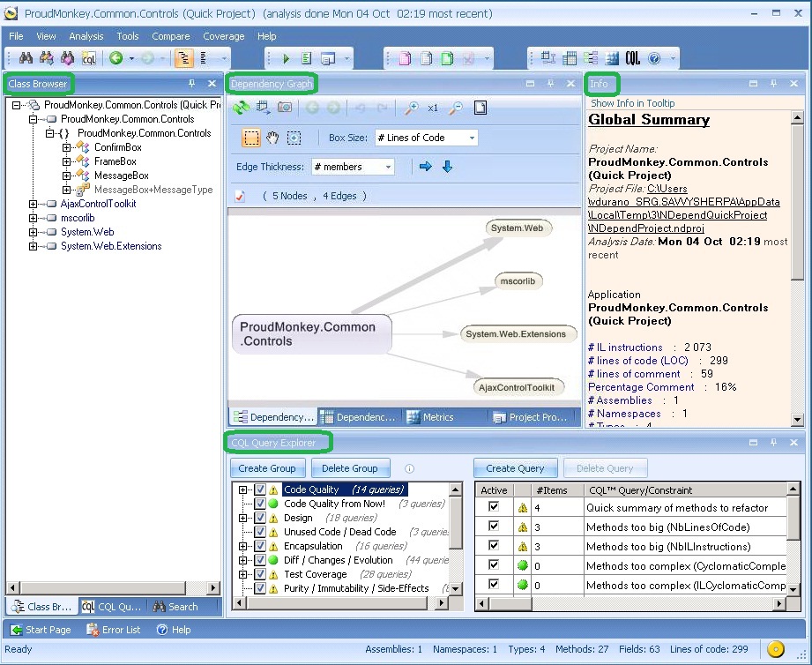The height and width of the screenshot is (665, 812).
Task: Click the zoom in magnifier in Dependency Graph
Action: (x=411, y=108)
